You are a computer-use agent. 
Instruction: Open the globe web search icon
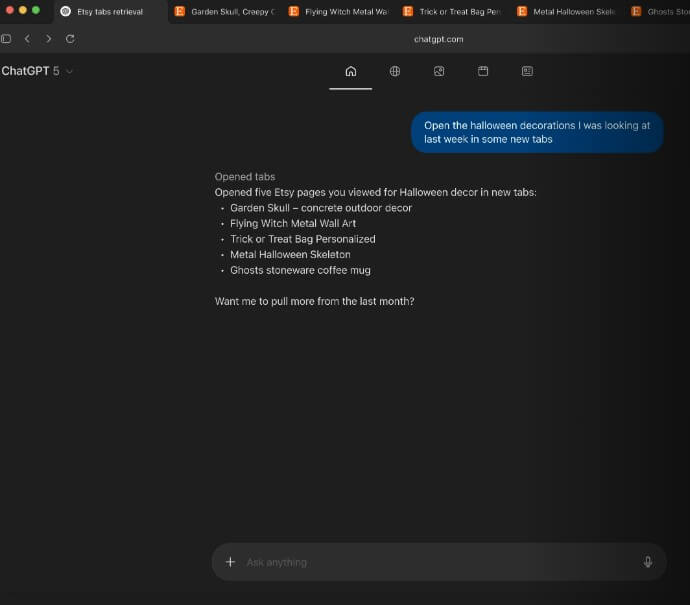point(395,71)
